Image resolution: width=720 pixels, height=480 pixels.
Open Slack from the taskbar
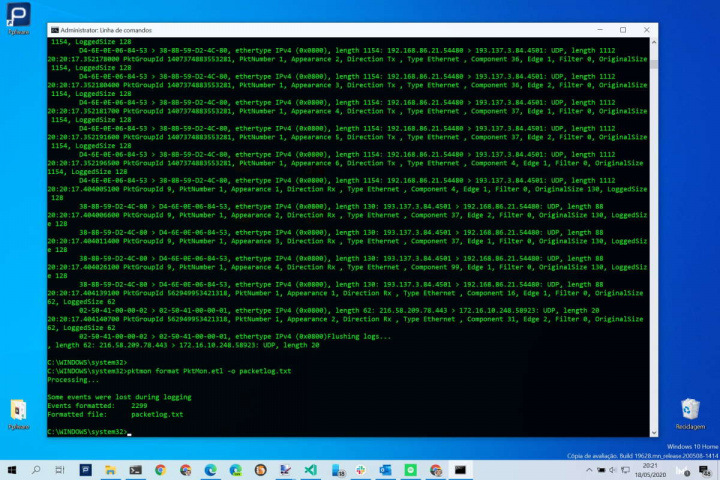point(361,469)
